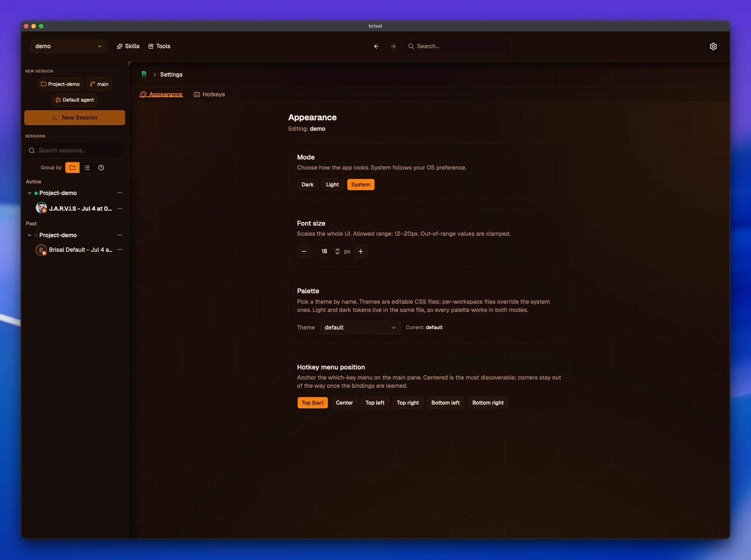Choose the Default agent chip

(75, 100)
